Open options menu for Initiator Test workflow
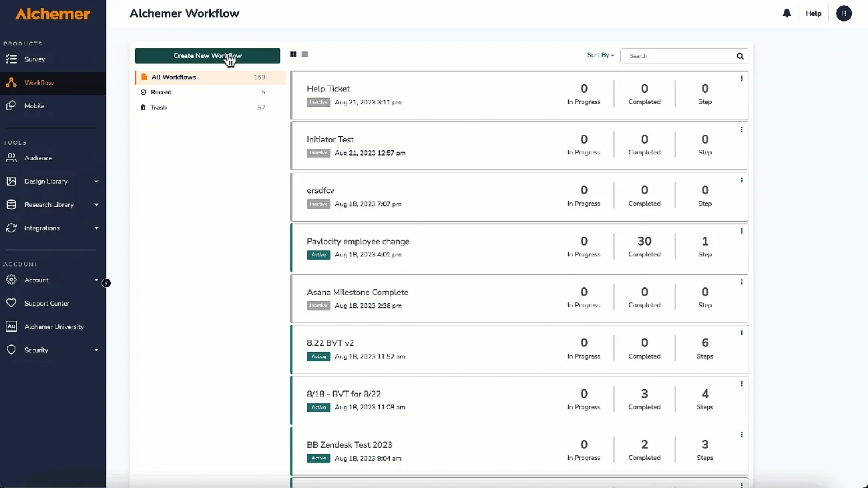868x488 pixels. tap(742, 130)
